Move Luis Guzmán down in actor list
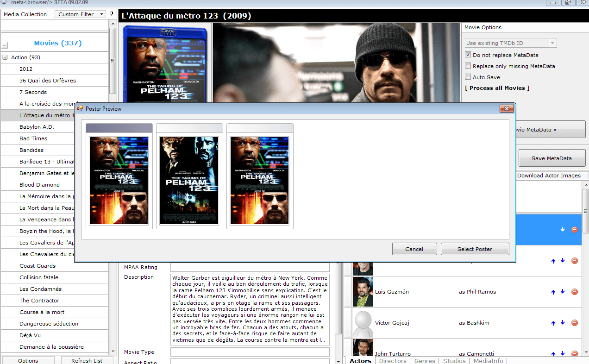The image size is (589, 364). point(563,292)
